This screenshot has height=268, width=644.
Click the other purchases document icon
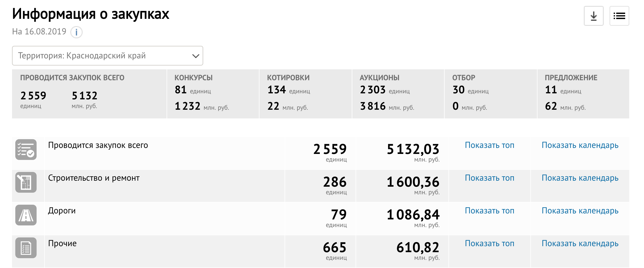point(26,248)
